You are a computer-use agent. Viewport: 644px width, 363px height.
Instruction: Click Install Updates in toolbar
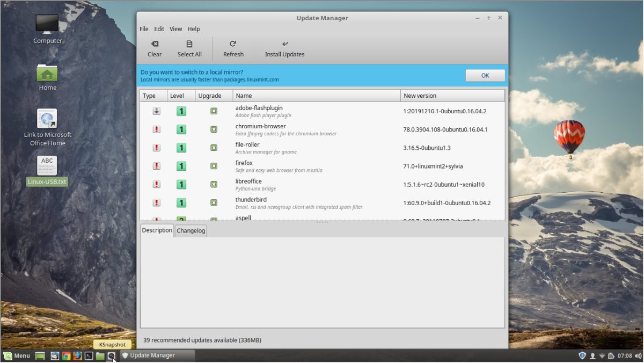[x=284, y=49]
